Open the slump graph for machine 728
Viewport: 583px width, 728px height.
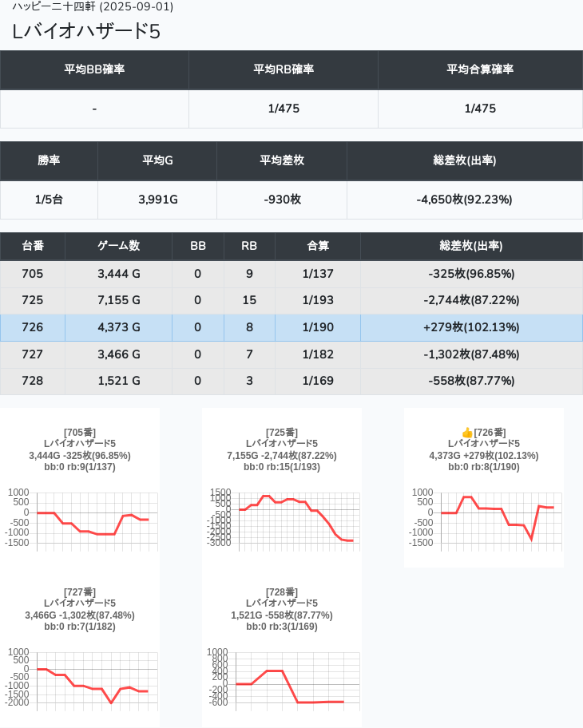[282, 679]
